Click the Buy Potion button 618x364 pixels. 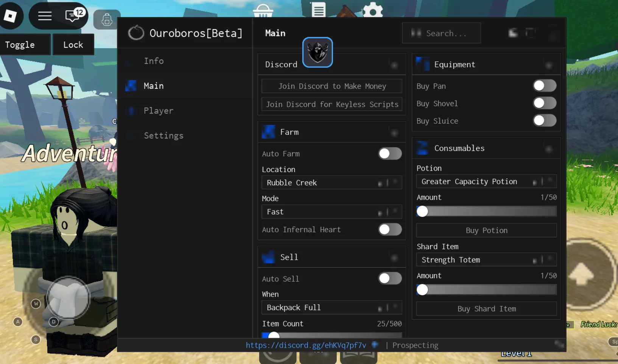(486, 230)
